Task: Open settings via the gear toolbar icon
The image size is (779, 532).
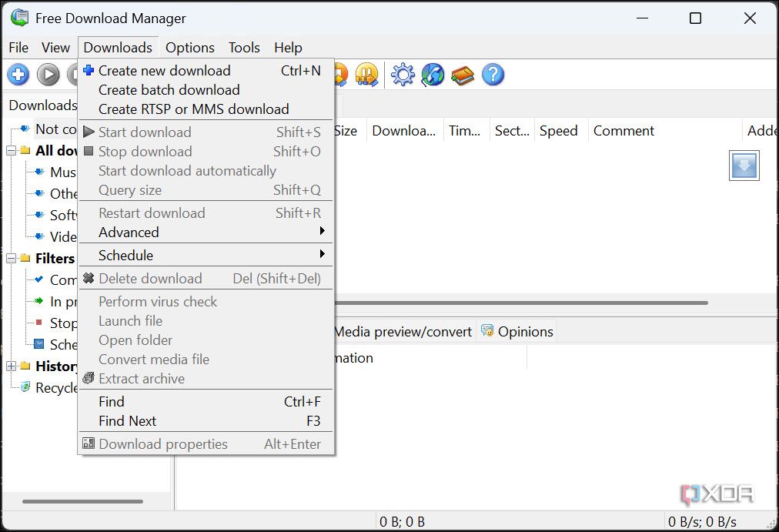Action: tap(403, 75)
